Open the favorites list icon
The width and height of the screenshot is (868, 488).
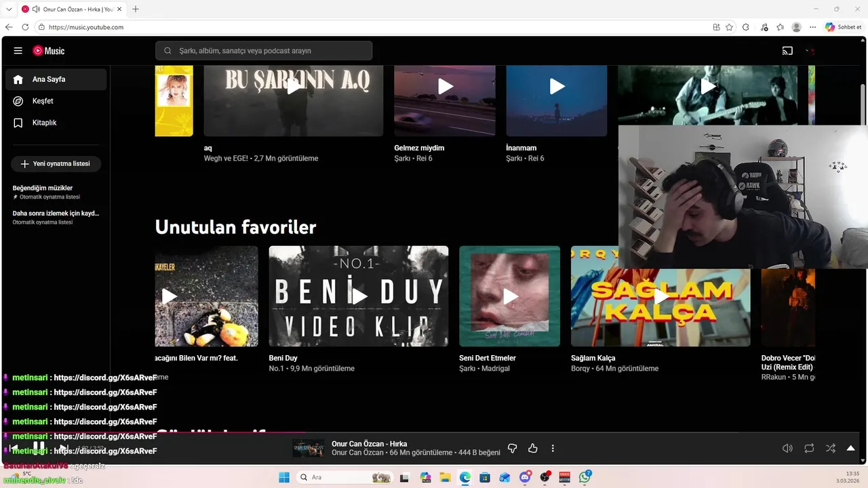point(781,27)
